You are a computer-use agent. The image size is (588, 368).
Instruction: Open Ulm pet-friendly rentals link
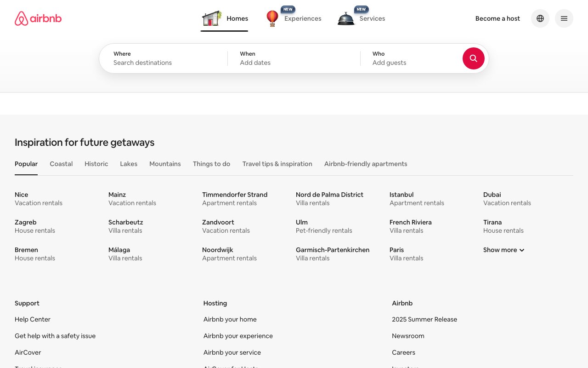click(324, 226)
